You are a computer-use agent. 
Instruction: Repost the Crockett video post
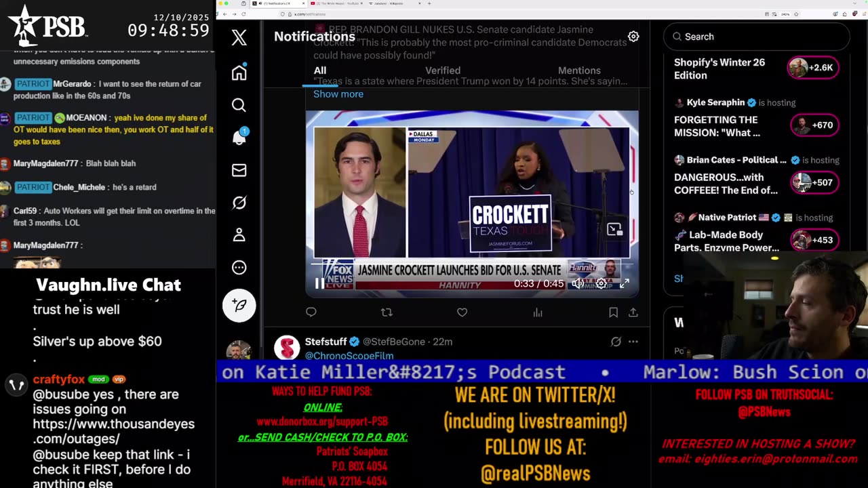pos(387,312)
